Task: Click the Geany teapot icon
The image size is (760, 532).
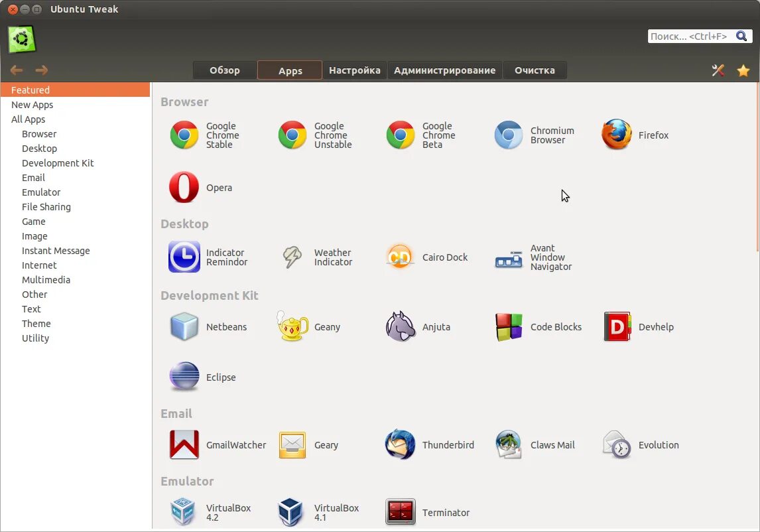Action: click(292, 326)
